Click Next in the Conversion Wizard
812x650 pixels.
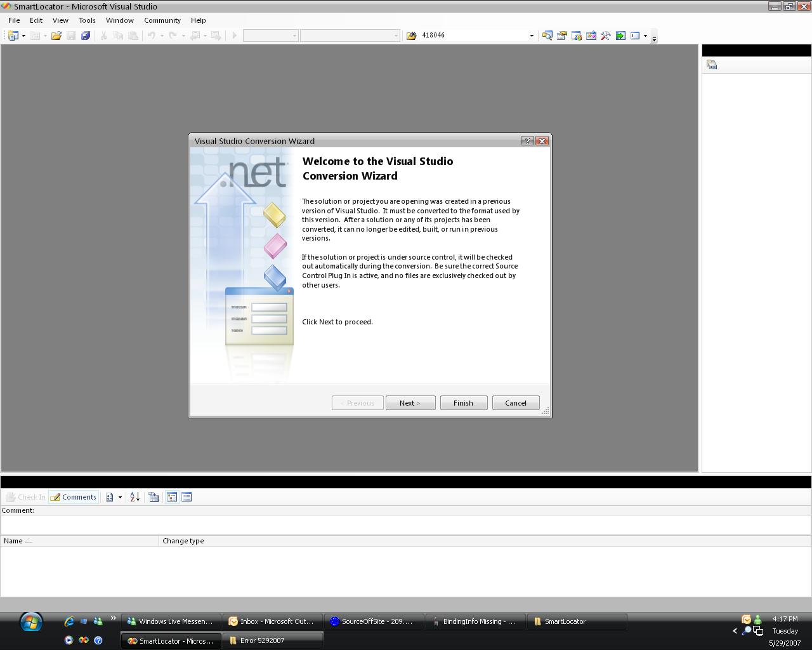click(410, 403)
